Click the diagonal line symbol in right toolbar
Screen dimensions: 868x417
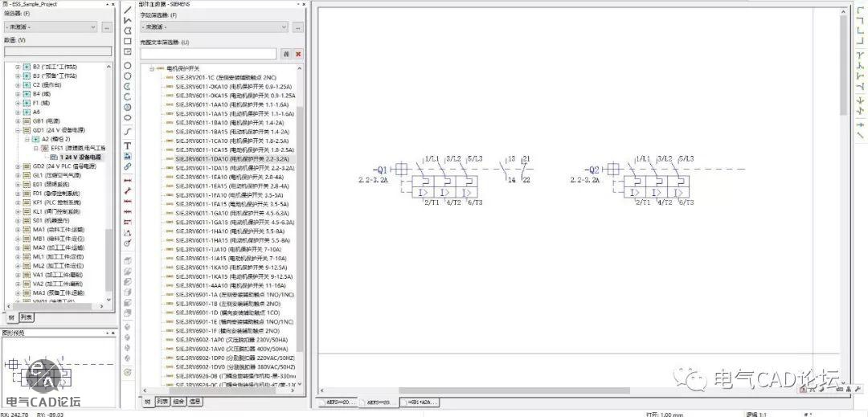(860, 134)
